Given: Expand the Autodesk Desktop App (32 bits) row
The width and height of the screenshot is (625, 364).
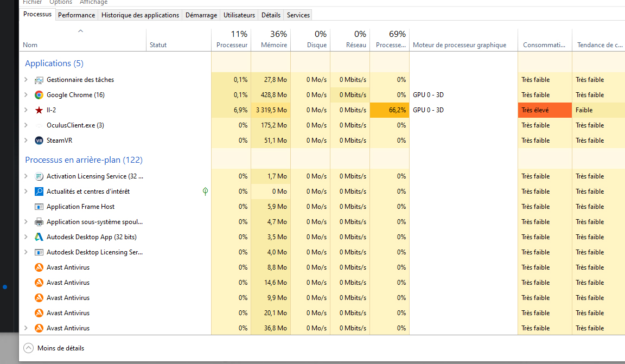Looking at the screenshot, I should [x=26, y=237].
